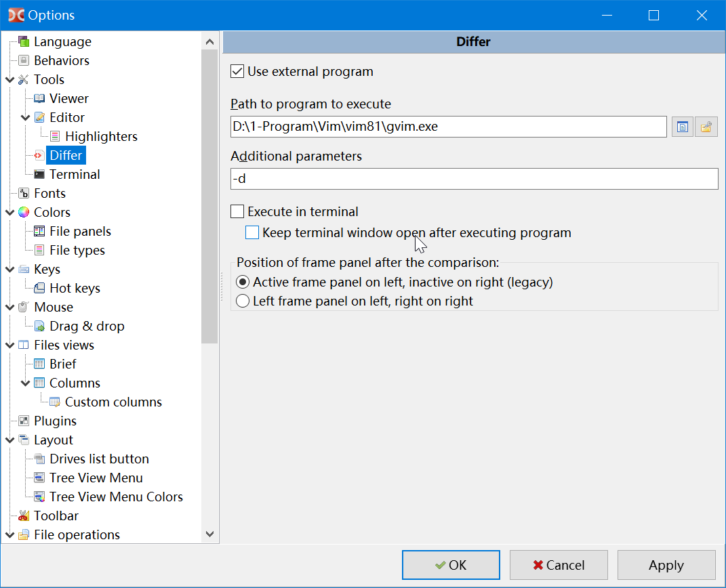Click the Colors wheel icon in tree

pos(24,213)
